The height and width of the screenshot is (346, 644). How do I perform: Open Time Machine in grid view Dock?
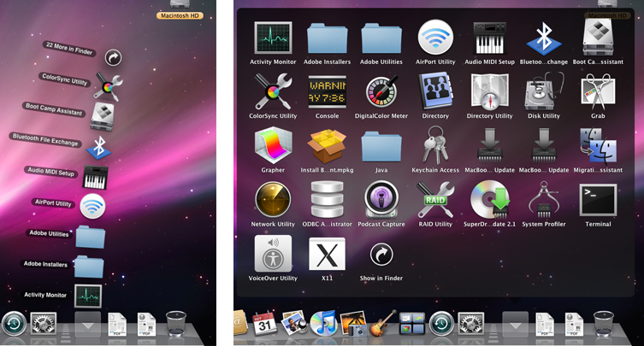tap(442, 324)
